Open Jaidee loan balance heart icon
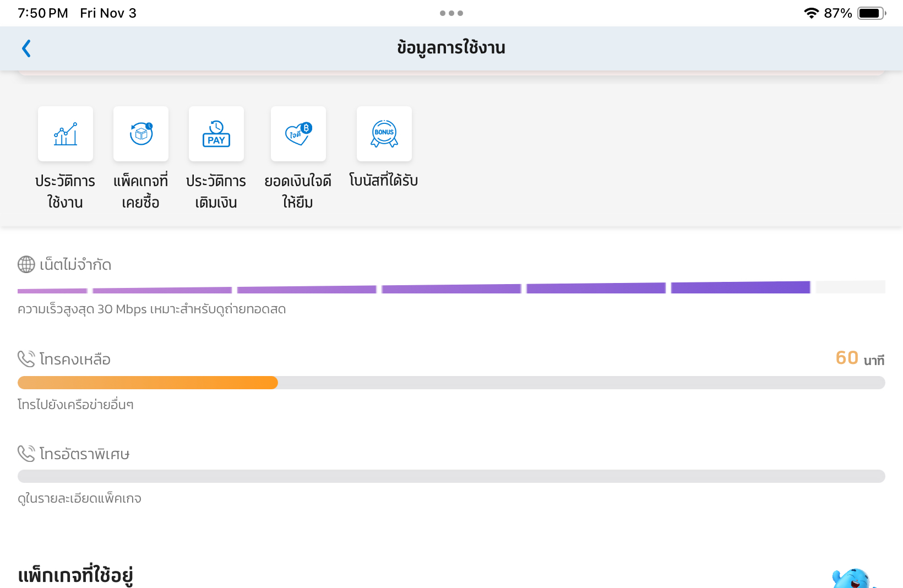Viewport: 903px width, 588px height. click(x=298, y=134)
